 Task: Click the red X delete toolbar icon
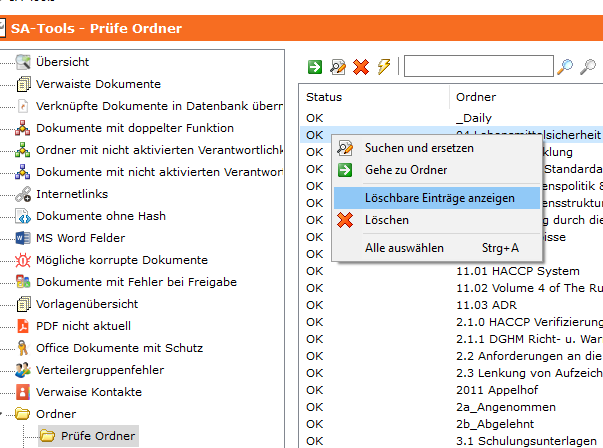pos(361,67)
